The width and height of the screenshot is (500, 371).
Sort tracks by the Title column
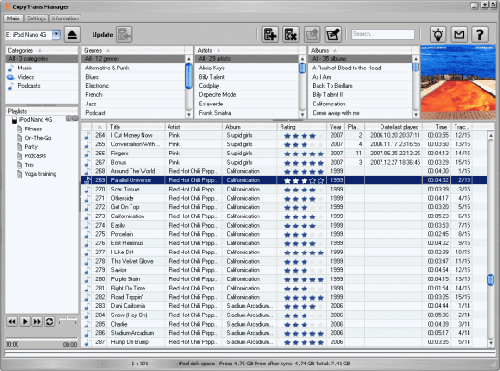pyautogui.click(x=136, y=127)
